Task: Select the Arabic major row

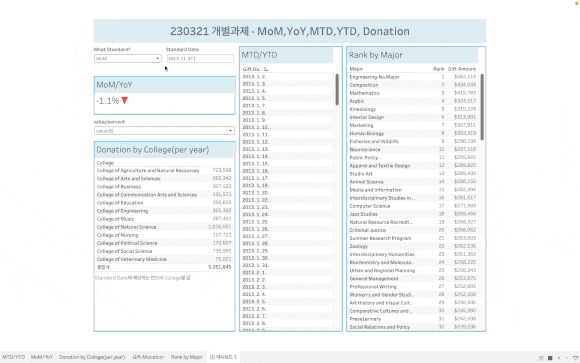Action: click(x=413, y=101)
